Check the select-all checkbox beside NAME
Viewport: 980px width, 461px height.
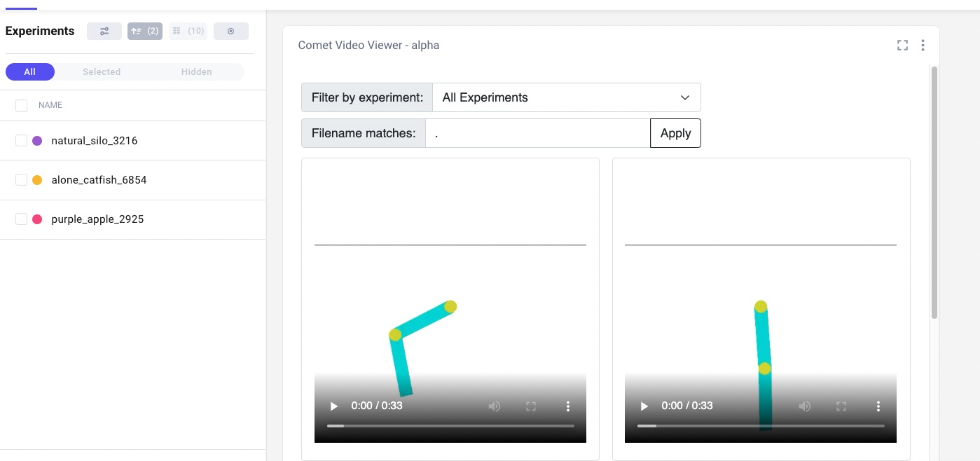(x=21, y=105)
